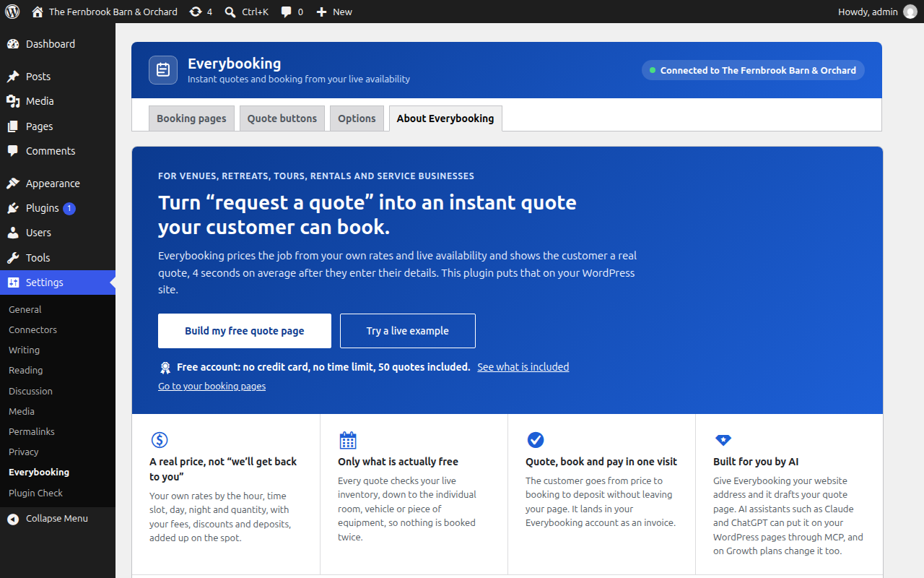Image resolution: width=924 pixels, height=578 pixels.
Task: Open the Appearance menu
Action: pos(58,184)
